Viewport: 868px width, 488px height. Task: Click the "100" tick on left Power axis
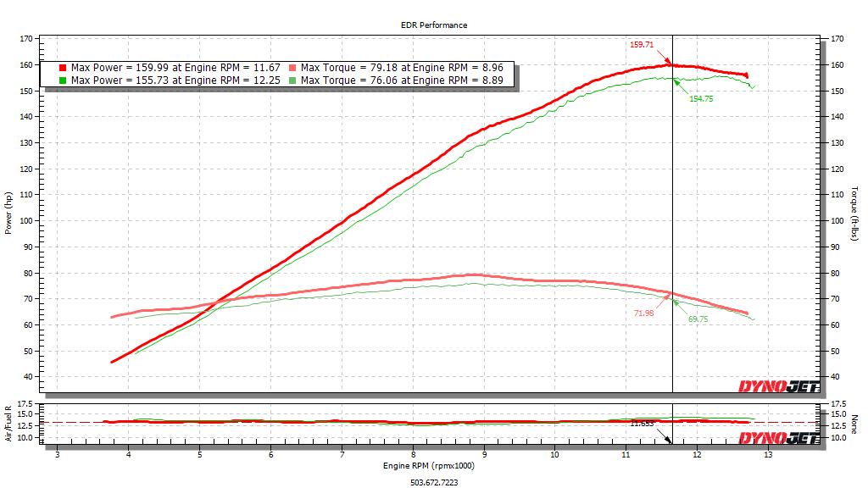pyautogui.click(x=26, y=221)
